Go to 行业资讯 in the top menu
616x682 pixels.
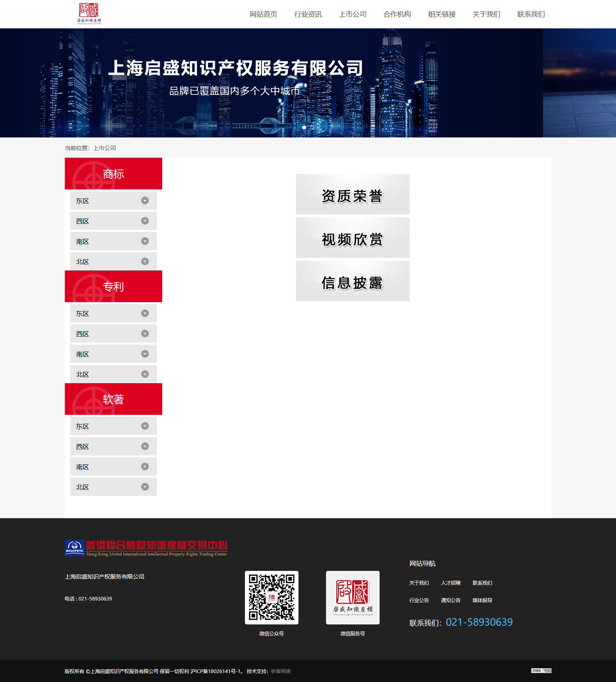click(308, 14)
